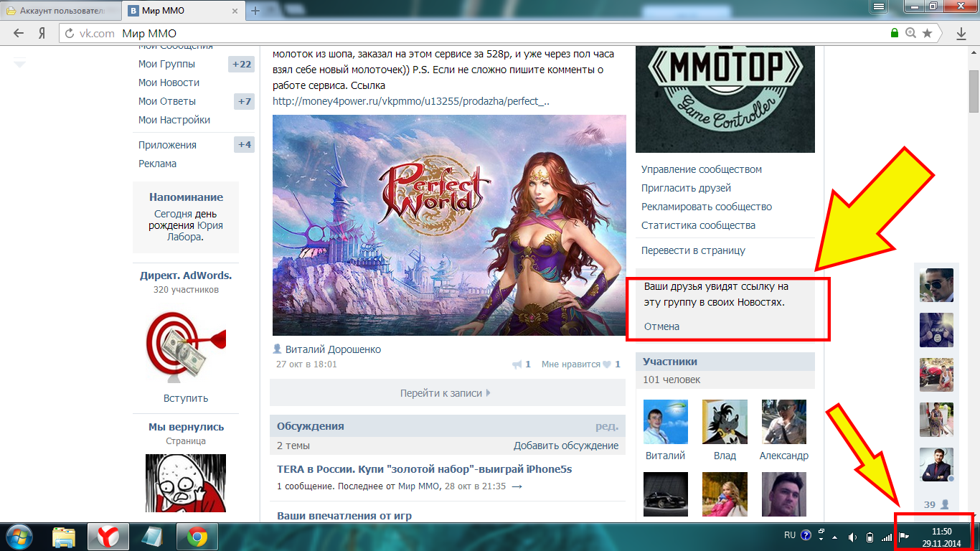Click the +22 counter beside Мои Группы
980x551 pixels.
point(242,64)
